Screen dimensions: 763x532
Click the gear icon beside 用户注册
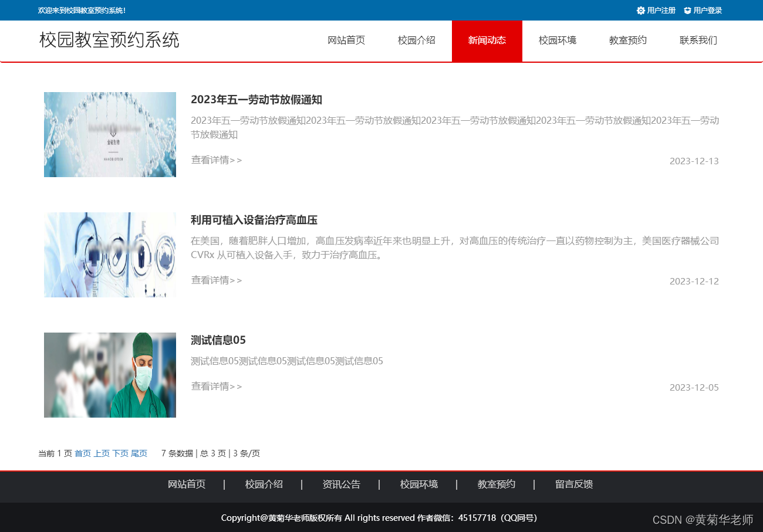pos(640,10)
